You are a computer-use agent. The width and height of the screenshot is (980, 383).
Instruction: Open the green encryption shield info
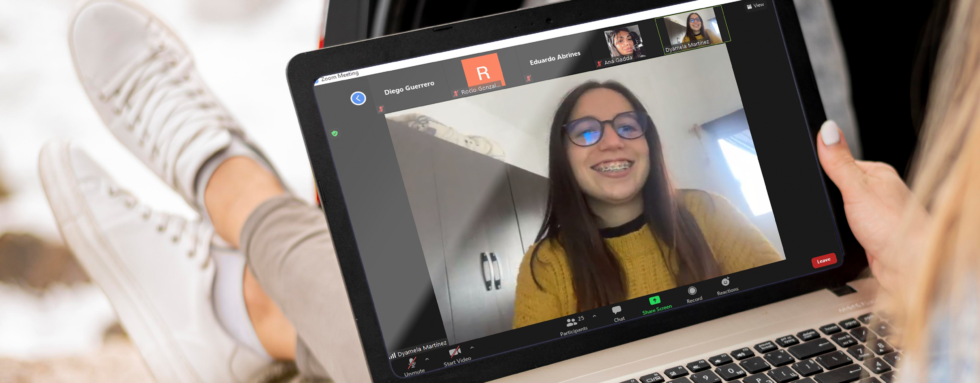(x=335, y=134)
